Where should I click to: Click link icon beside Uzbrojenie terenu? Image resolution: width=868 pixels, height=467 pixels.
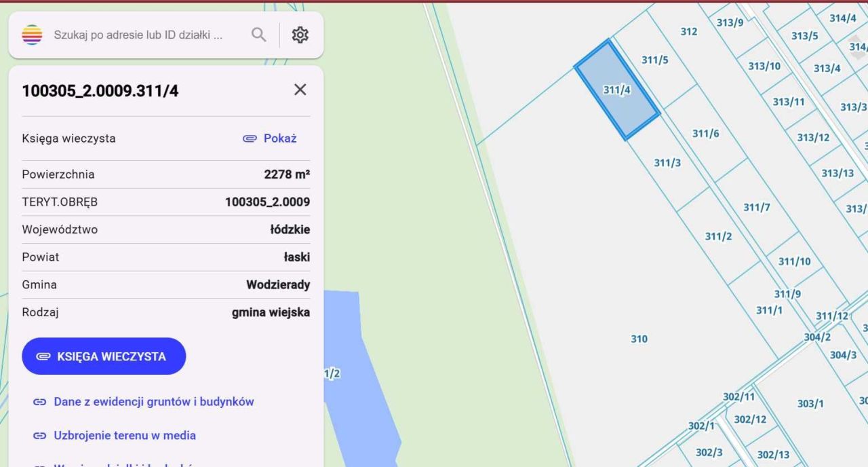click(39, 436)
